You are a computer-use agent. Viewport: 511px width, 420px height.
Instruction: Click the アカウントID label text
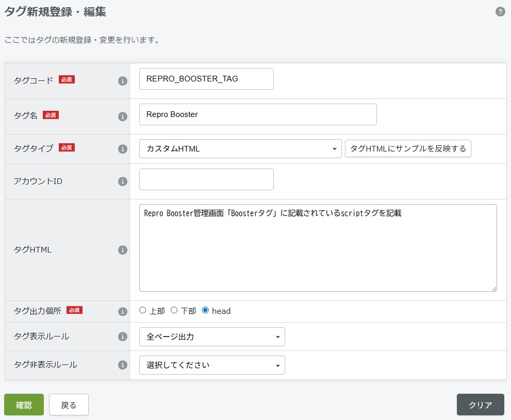38,181
